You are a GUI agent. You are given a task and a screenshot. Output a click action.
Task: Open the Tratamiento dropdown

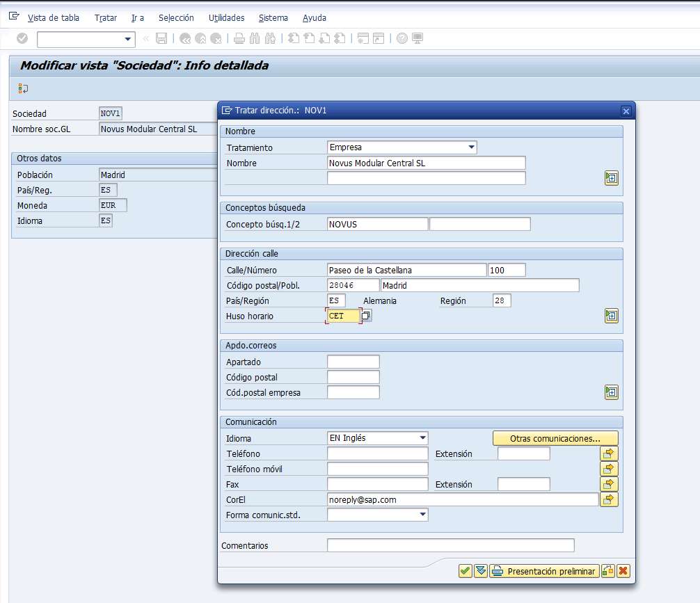point(472,147)
